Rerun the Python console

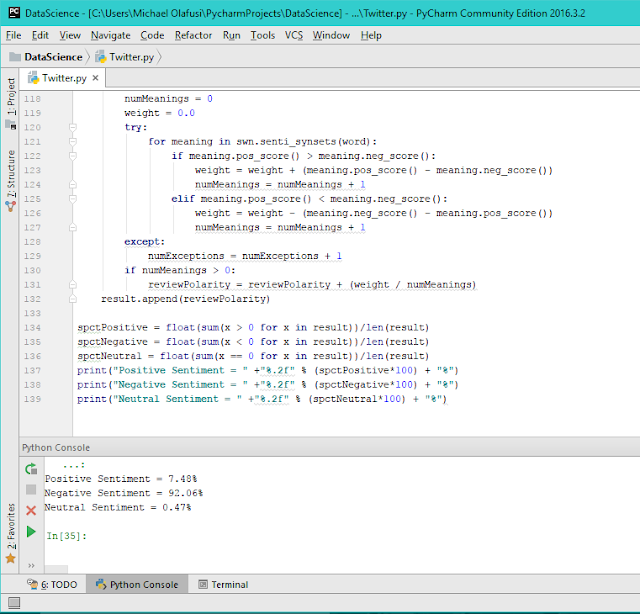click(31, 469)
